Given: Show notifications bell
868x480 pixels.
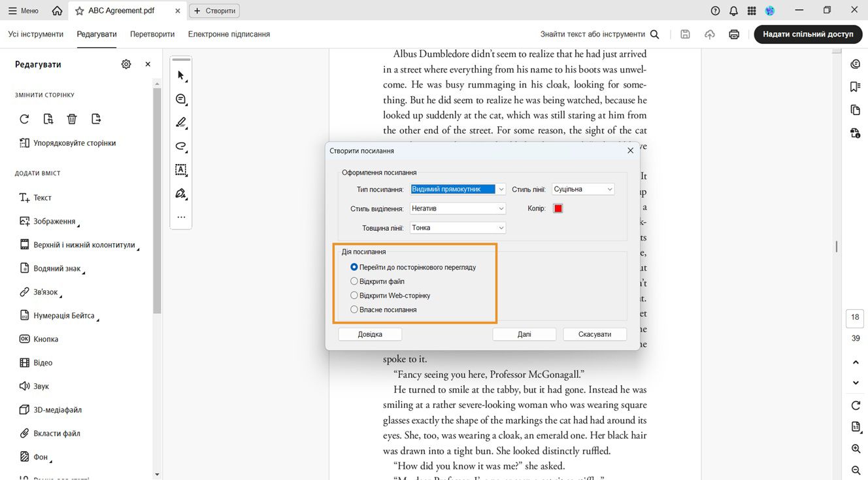Looking at the screenshot, I should (x=733, y=10).
